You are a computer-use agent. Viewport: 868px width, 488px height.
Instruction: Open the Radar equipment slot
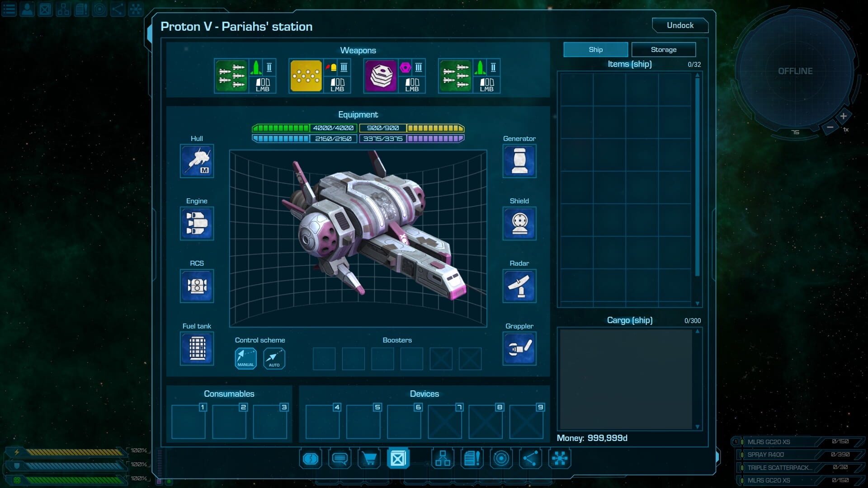tap(519, 286)
